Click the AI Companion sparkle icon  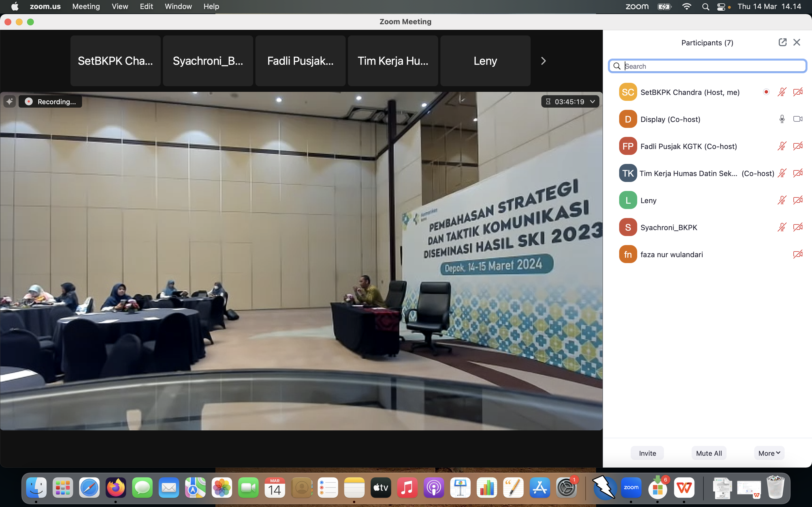(9, 101)
